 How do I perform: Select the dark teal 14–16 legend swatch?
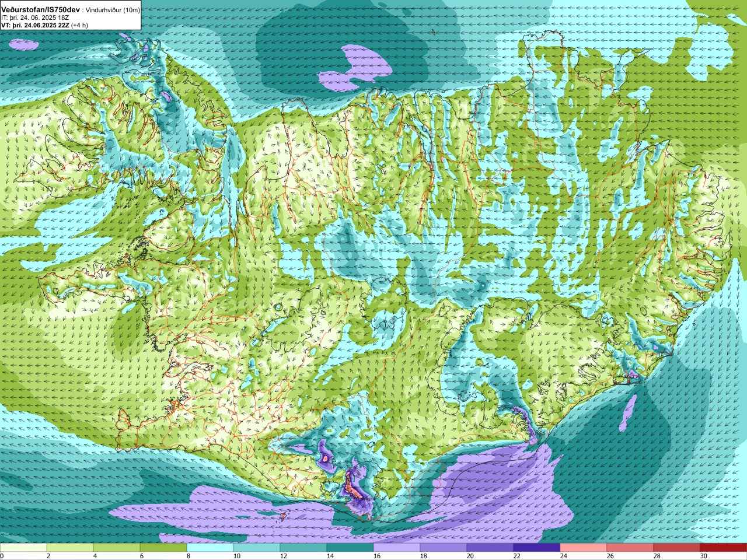click(x=350, y=548)
